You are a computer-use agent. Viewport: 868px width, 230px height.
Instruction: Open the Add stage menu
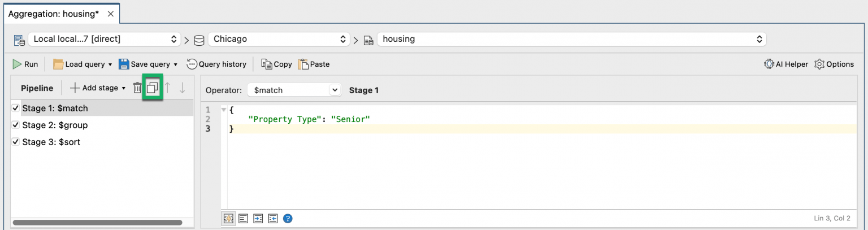(x=98, y=88)
